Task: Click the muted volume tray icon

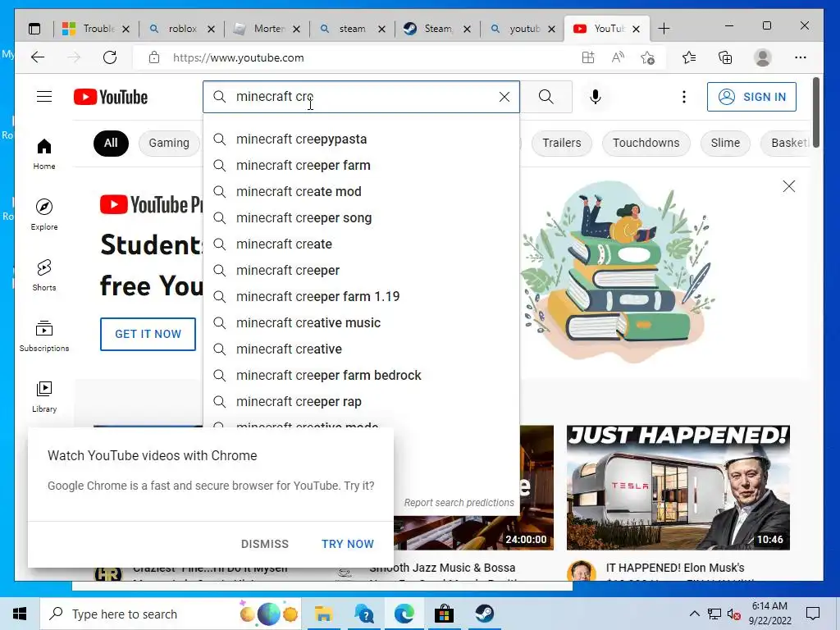Action: (734, 614)
